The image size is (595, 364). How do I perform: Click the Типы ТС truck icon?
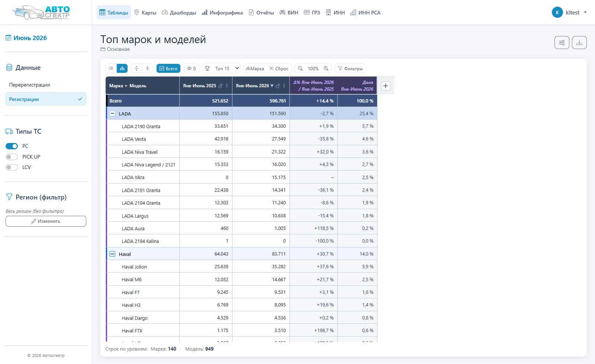tap(9, 131)
